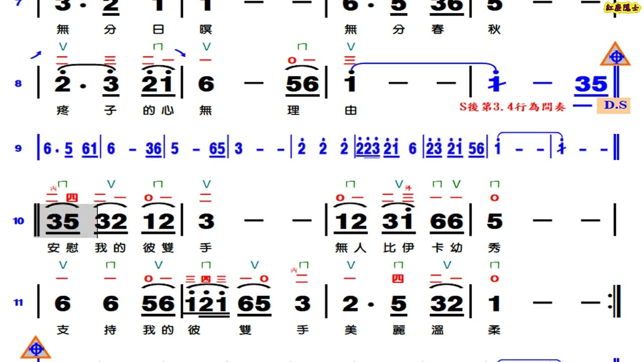Click the note 6 above 無 on line 8

206,84
